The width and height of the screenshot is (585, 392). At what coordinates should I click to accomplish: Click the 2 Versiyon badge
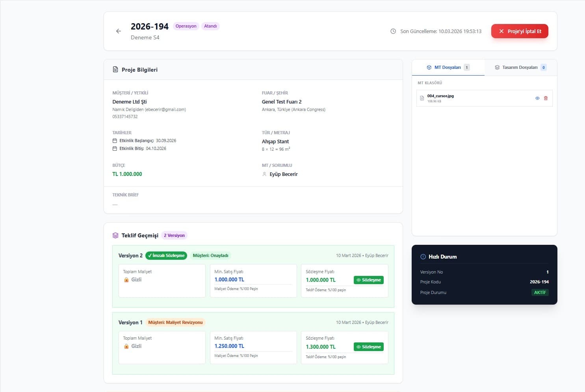174,235
